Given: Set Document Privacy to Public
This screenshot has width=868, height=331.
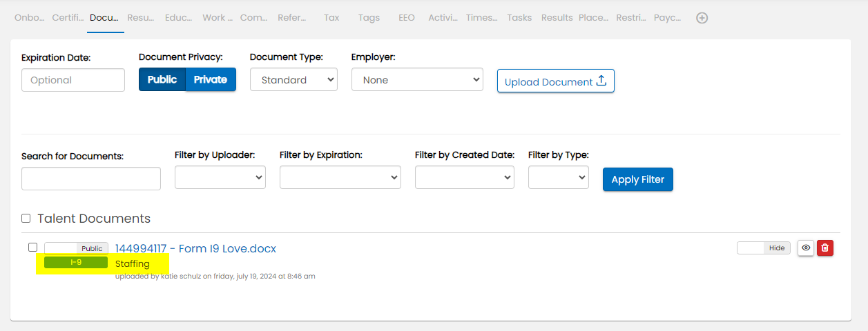Looking at the screenshot, I should [162, 79].
